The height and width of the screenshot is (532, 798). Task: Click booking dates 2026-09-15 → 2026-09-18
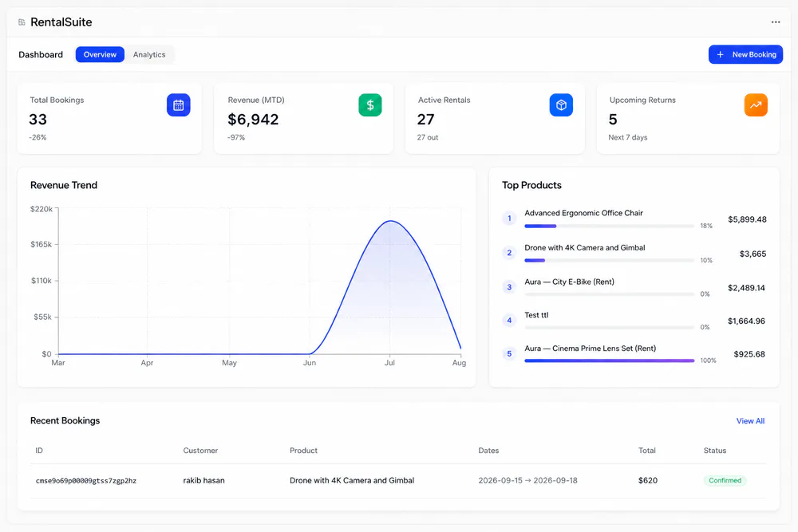[527, 480]
